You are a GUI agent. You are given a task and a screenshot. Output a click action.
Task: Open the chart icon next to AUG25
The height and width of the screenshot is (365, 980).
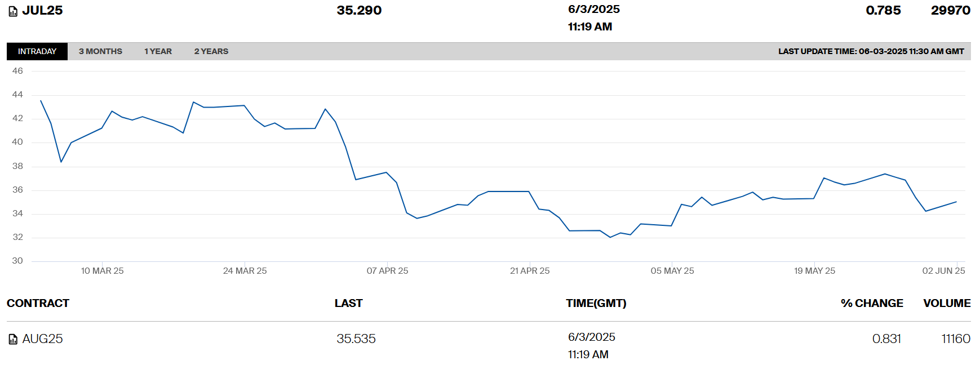13,339
